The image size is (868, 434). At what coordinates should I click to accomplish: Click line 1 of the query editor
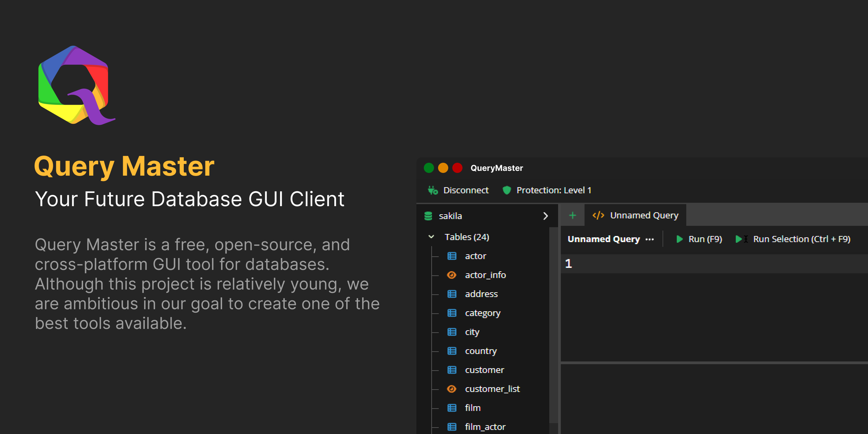712,264
